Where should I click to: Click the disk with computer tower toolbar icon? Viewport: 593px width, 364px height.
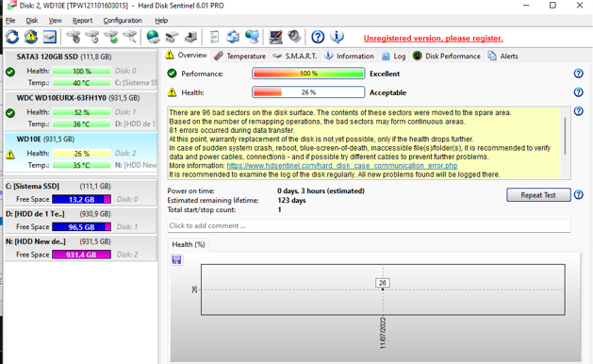point(190,37)
